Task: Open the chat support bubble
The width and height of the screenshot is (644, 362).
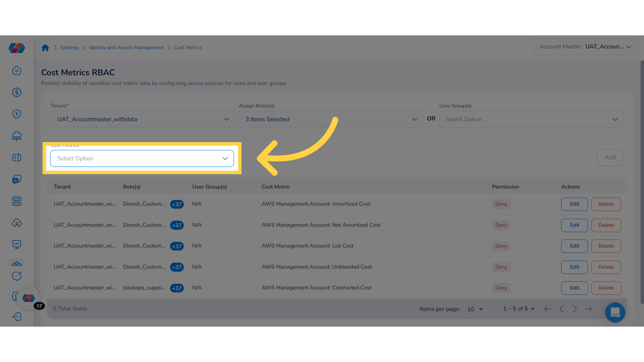Action: [615, 312]
